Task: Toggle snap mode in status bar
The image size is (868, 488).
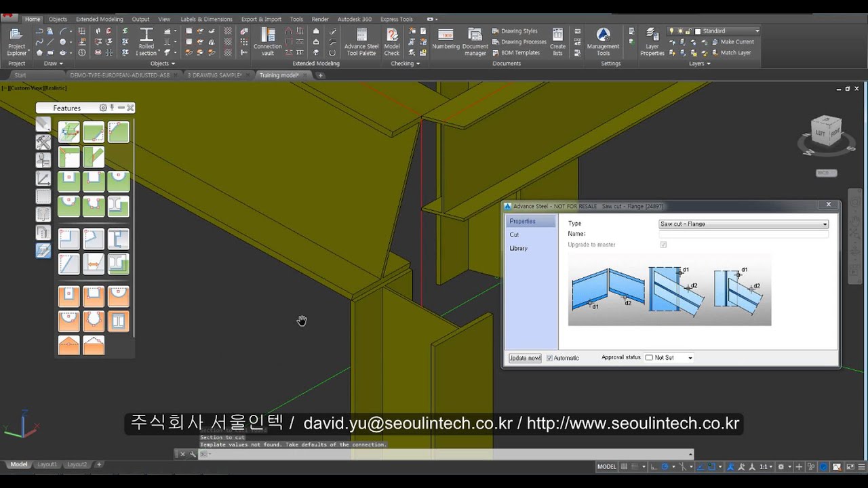Action: [x=635, y=466]
